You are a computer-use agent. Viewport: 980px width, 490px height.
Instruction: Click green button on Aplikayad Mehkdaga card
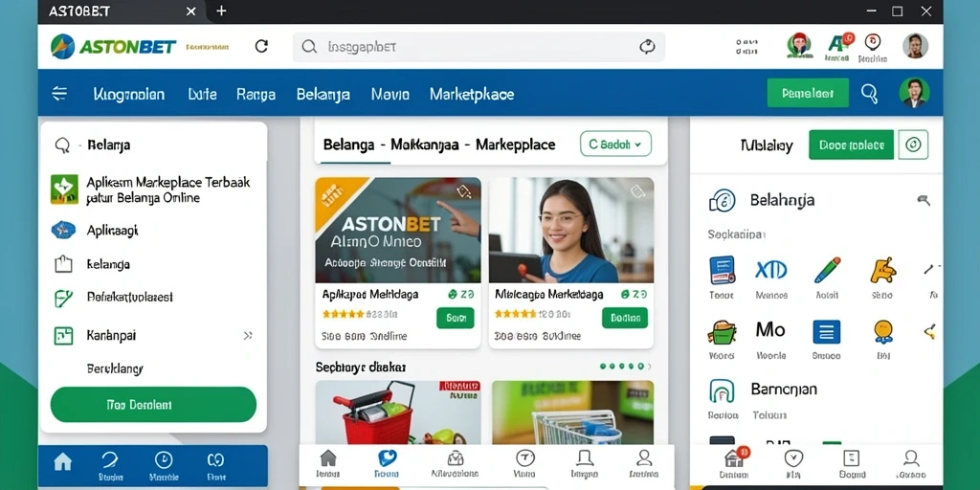pyautogui.click(x=456, y=318)
